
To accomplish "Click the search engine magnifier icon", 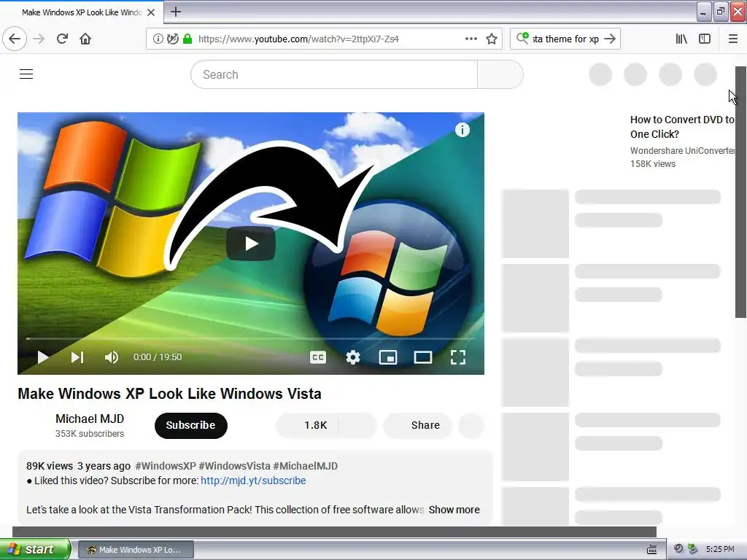I will (x=522, y=38).
